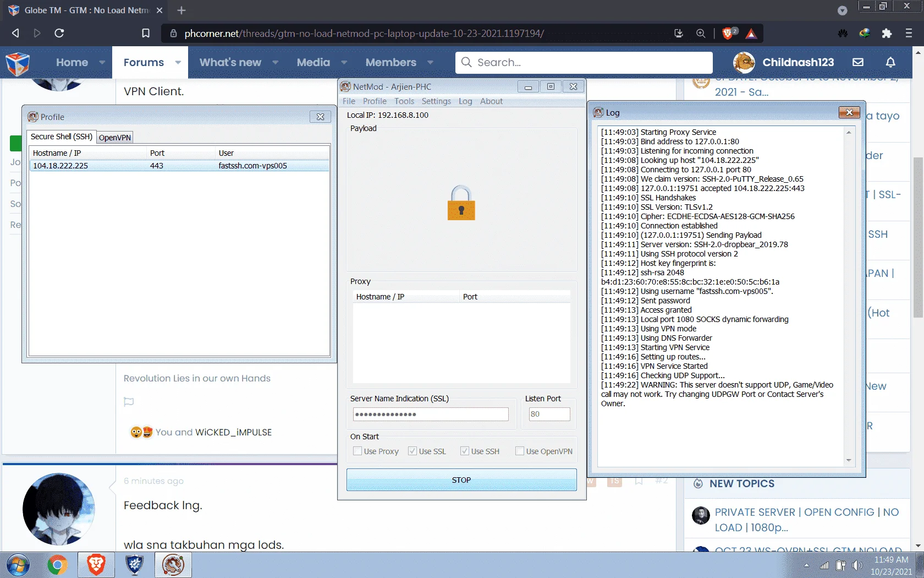924x578 pixels.
Task: Open Chrome from the taskbar
Action: coord(57,565)
